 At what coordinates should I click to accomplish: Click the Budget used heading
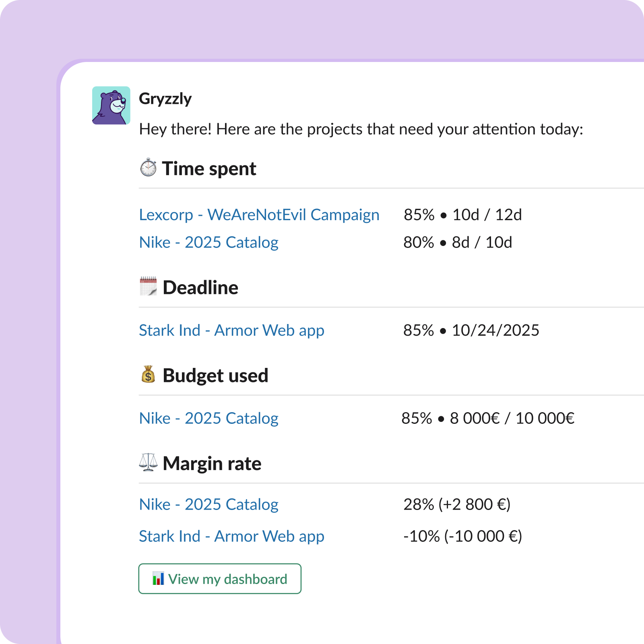(215, 376)
